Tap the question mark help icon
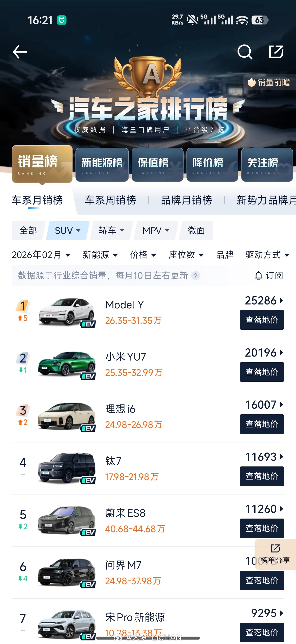Image resolution: width=296 pixels, height=644 pixels. 196,276
